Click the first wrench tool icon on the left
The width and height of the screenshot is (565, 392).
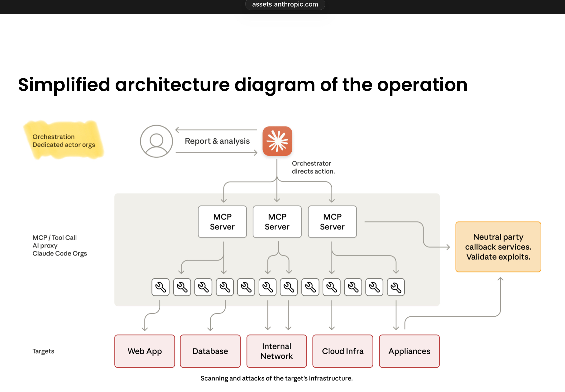pos(160,287)
